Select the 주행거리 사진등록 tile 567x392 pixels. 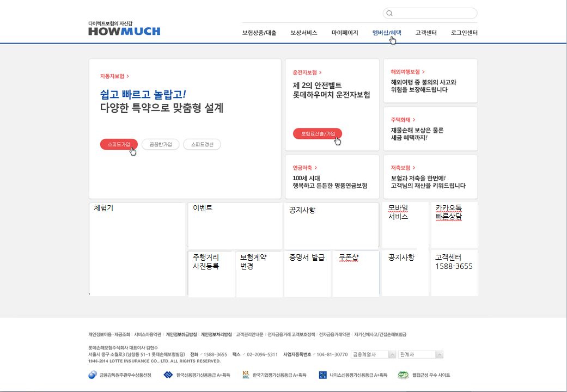(x=211, y=274)
